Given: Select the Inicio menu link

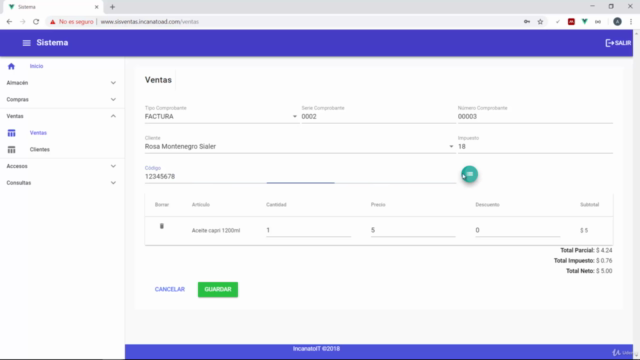Looking at the screenshot, I should [x=36, y=66].
